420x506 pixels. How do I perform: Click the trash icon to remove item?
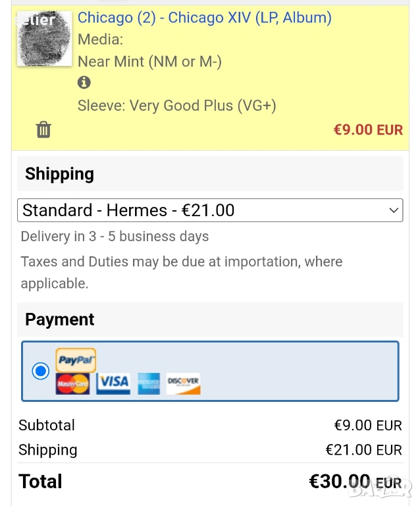[43, 129]
